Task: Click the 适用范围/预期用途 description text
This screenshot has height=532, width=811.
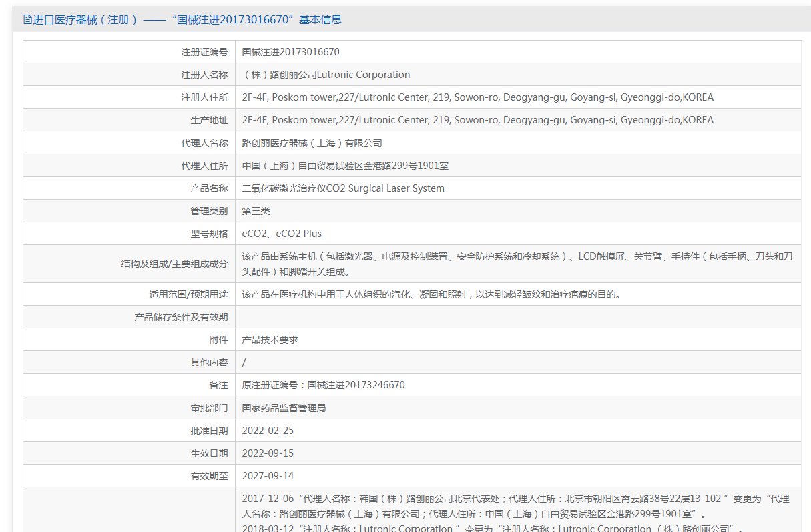Action: tap(431, 294)
